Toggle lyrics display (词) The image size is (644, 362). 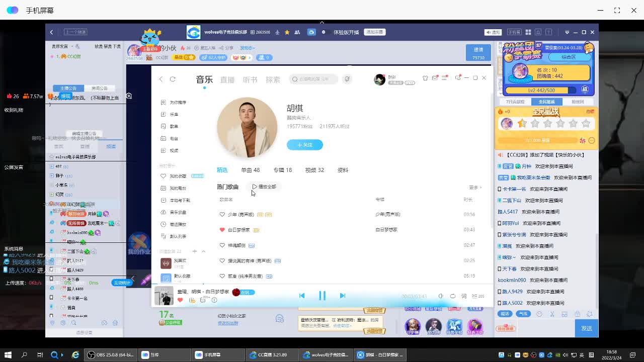pos(464,296)
